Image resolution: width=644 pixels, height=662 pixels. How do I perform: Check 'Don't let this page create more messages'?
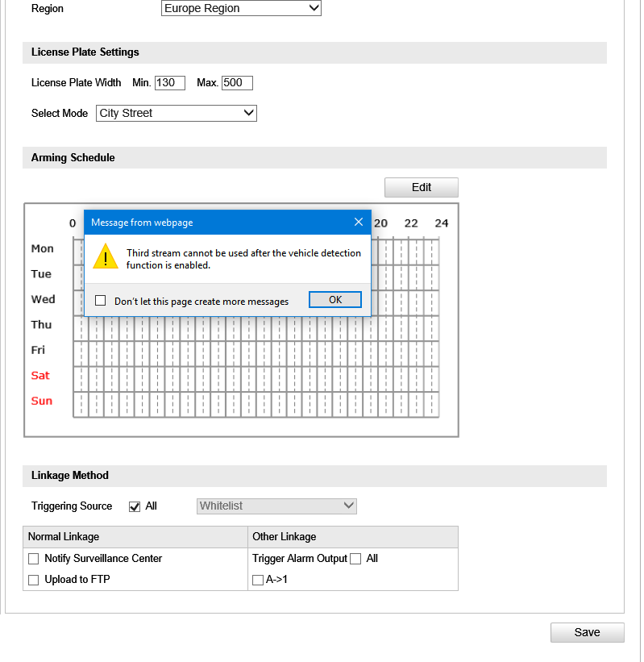coord(101,301)
